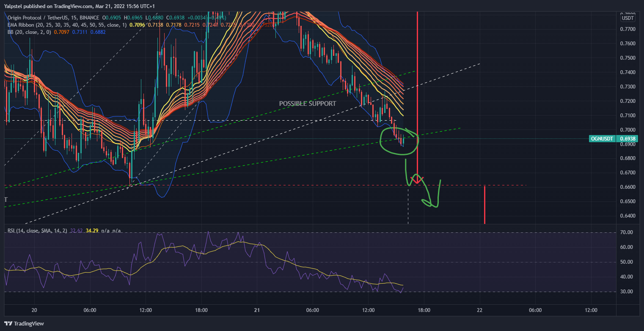Click the 0.7100 price axis label
The height and width of the screenshot is (331, 644).
[x=627, y=116]
